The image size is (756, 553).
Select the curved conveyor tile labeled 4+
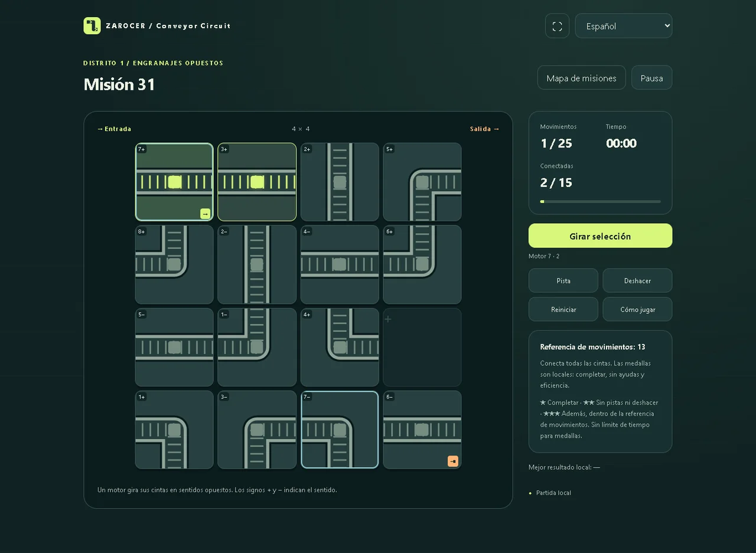340,347
